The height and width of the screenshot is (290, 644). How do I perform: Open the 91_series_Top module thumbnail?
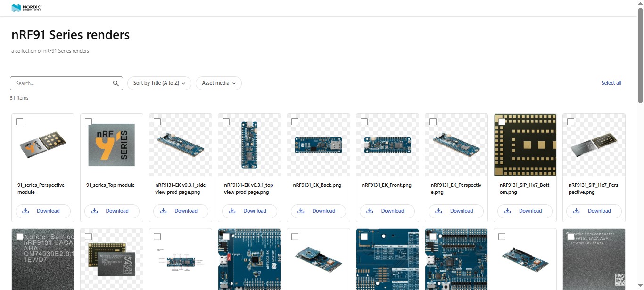(x=112, y=145)
